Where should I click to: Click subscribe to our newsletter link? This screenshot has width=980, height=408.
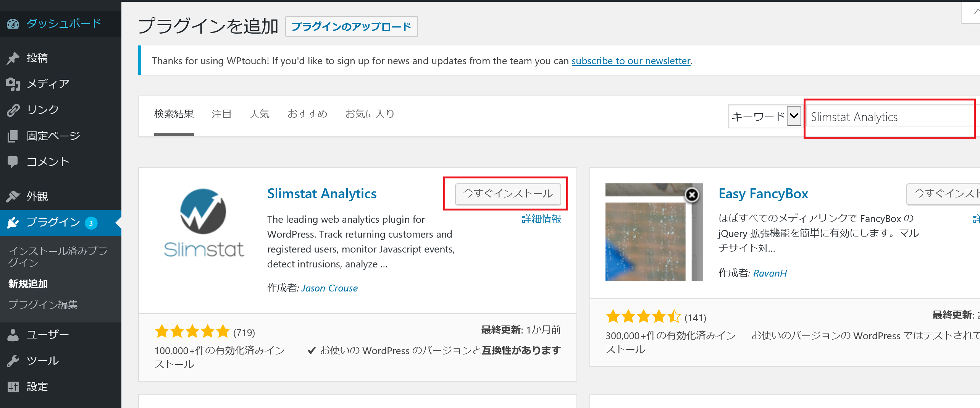tap(631, 61)
